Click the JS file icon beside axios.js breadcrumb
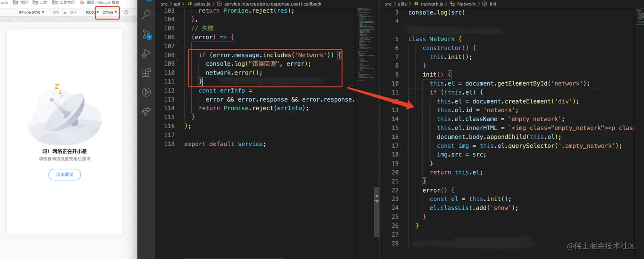This screenshot has width=644, height=259. (x=190, y=4)
